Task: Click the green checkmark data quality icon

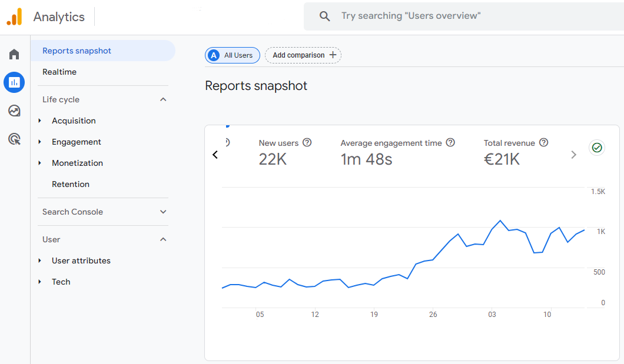Action: coord(597,148)
